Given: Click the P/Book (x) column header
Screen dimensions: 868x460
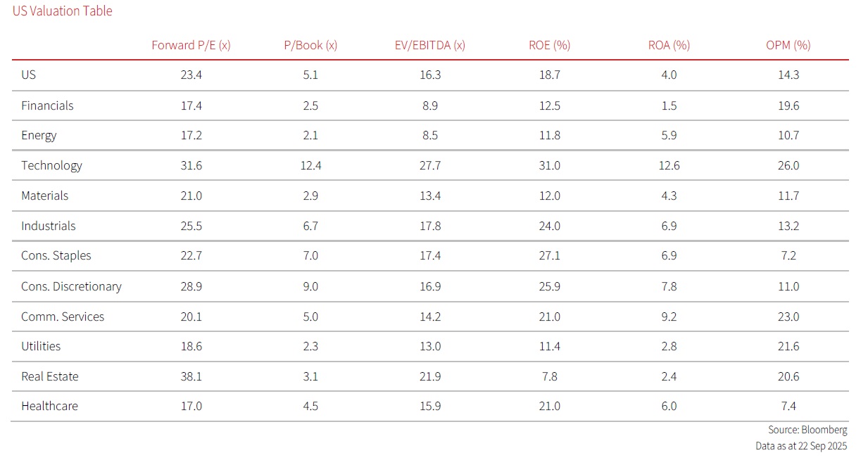Looking at the screenshot, I should click(x=310, y=45).
